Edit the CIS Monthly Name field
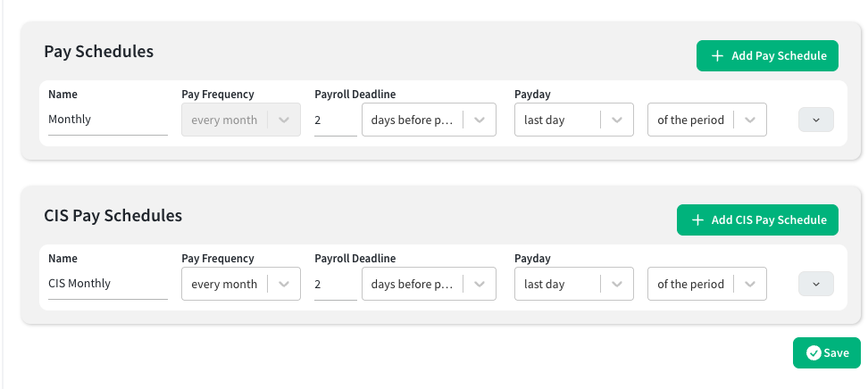The height and width of the screenshot is (389, 868). click(108, 284)
